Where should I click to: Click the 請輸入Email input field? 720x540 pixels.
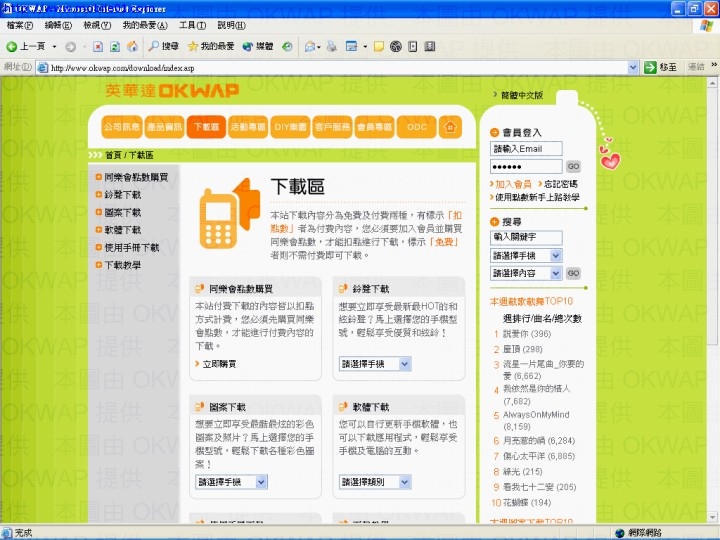(526, 149)
